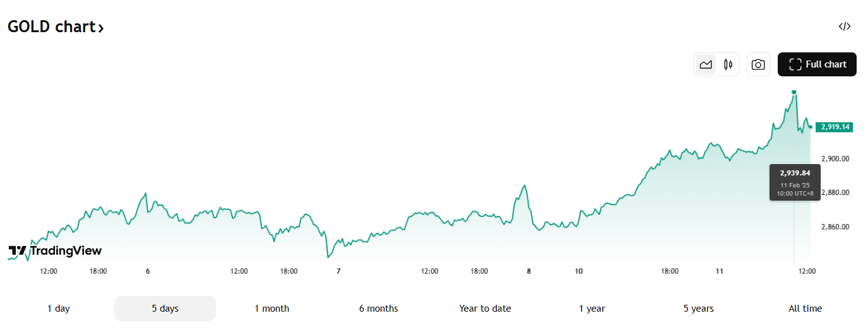Click the TradingView logo
Screen dimensions: 868x330
(55, 250)
